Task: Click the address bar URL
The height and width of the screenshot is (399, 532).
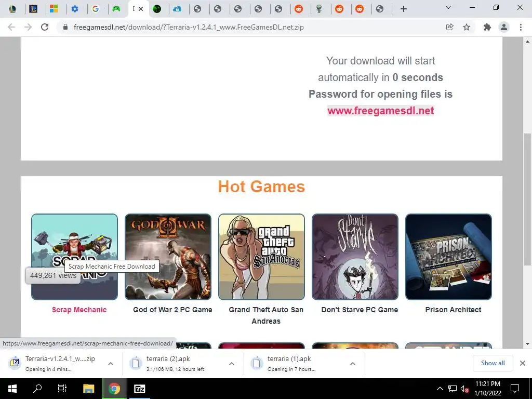Action: (x=188, y=27)
